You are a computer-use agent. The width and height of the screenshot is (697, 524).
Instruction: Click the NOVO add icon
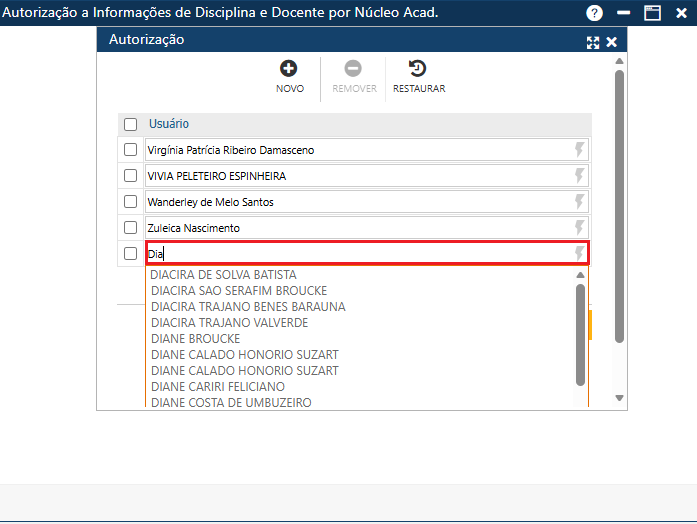point(289,69)
